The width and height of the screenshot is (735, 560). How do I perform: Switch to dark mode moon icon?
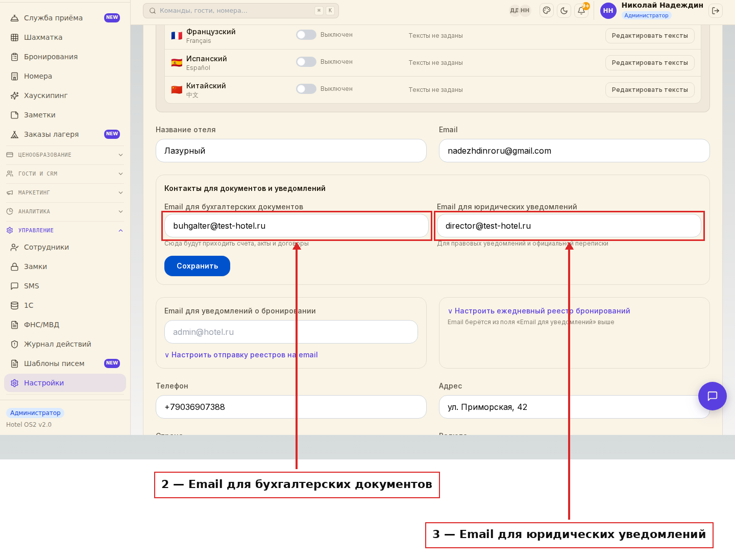coord(564,10)
